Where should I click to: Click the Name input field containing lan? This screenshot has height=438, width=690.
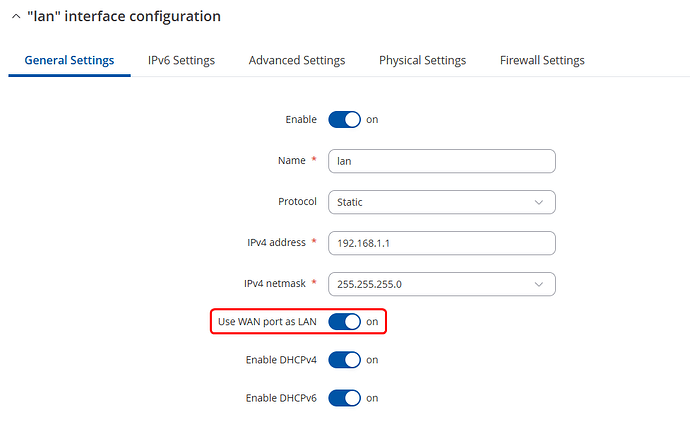pyautogui.click(x=441, y=161)
